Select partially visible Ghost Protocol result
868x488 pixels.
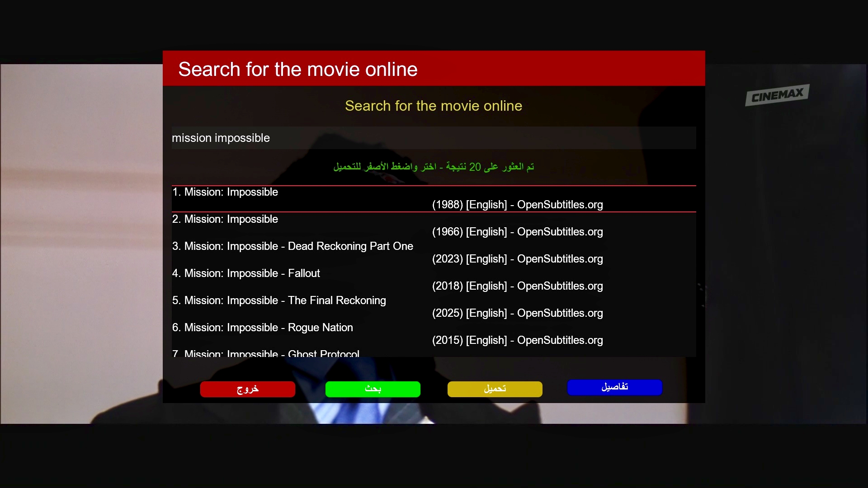pyautogui.click(x=266, y=353)
